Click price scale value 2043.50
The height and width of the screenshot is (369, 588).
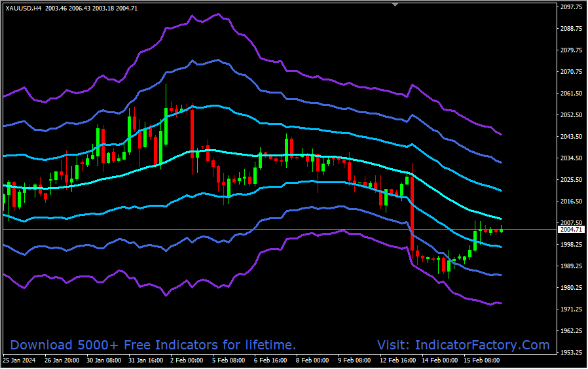point(571,136)
